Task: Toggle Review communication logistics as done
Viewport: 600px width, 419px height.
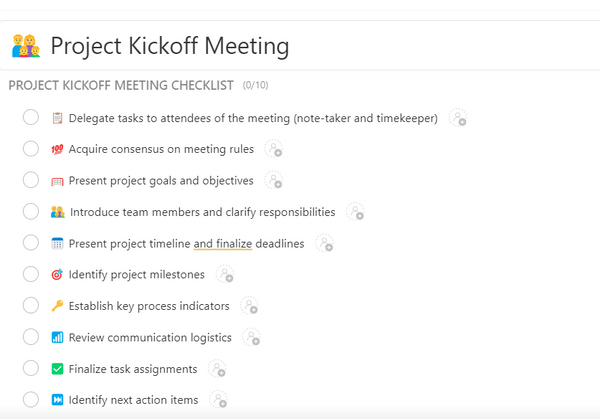Action: click(x=31, y=337)
